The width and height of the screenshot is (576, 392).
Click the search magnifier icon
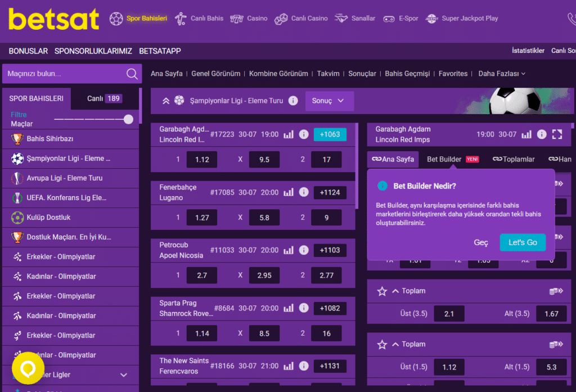point(132,74)
